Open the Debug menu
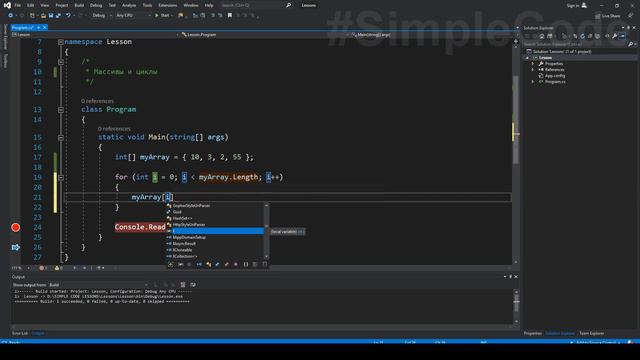 (x=96, y=5)
